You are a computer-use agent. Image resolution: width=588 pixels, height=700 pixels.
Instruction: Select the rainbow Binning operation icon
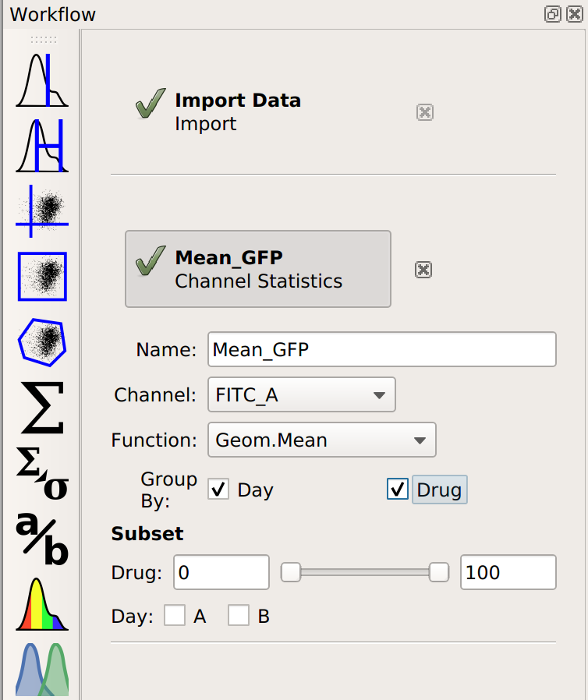pos(42,604)
